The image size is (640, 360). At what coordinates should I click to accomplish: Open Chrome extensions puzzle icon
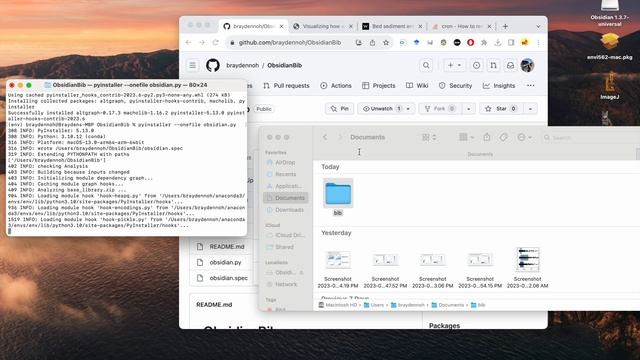[484, 42]
